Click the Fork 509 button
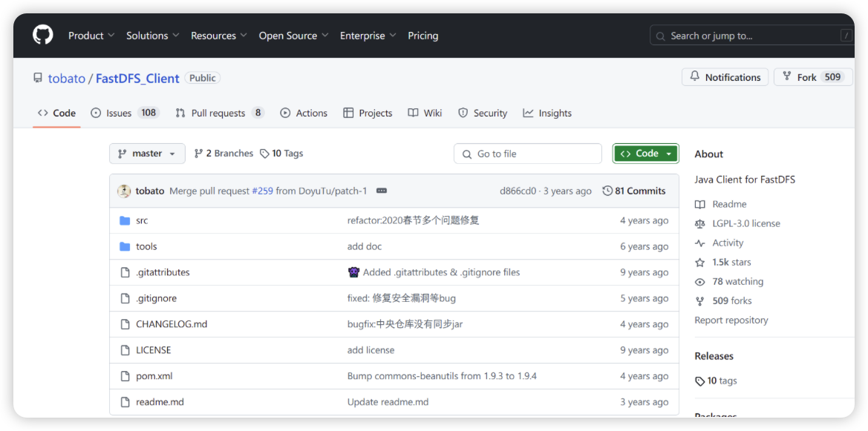The image size is (868, 431). pos(813,77)
